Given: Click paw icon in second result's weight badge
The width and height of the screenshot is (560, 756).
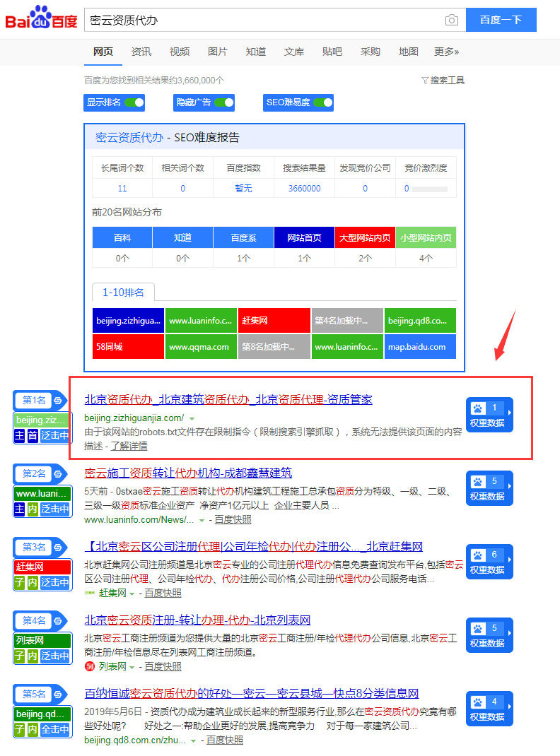Looking at the screenshot, I should pos(477,482).
